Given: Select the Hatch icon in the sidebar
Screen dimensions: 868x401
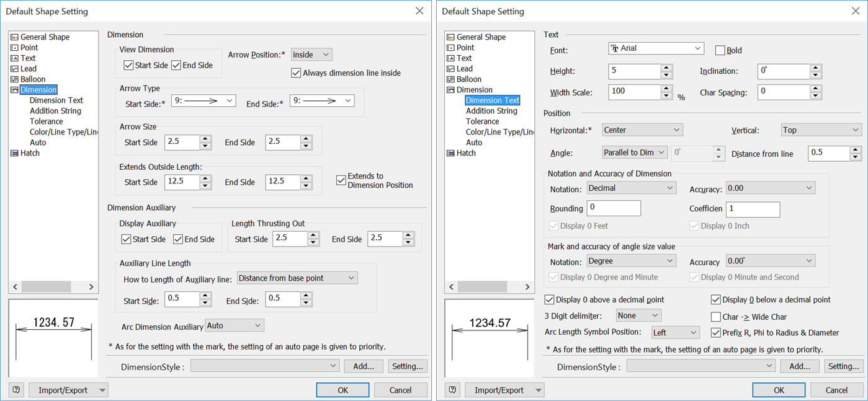Looking at the screenshot, I should coord(15,153).
